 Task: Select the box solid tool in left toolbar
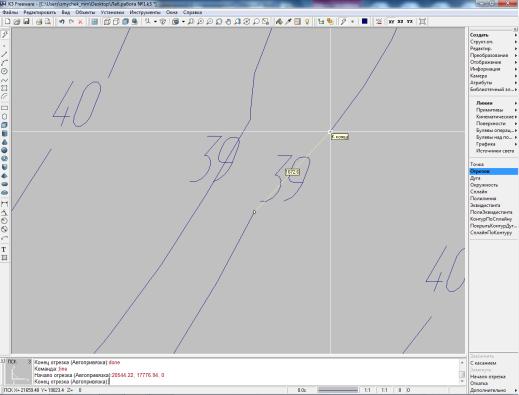tap(4, 125)
